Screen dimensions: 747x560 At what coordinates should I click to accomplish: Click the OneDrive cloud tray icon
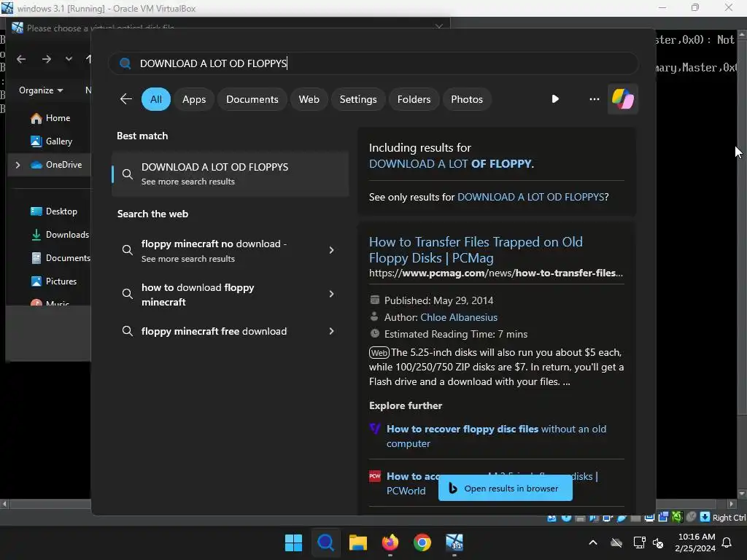pos(616,542)
